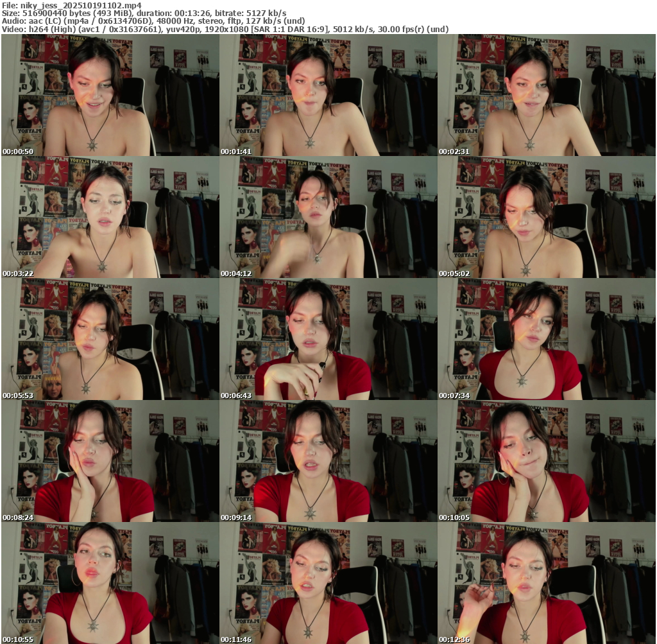Click the 00:12:36 thumbnail

[x=547, y=583]
